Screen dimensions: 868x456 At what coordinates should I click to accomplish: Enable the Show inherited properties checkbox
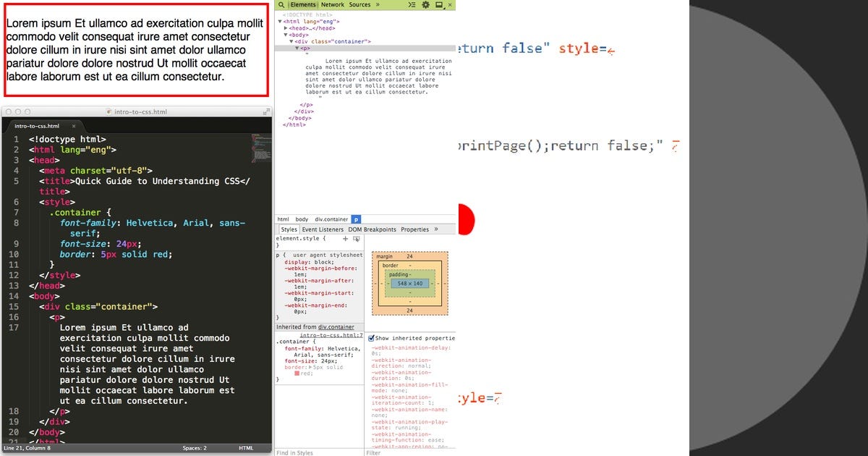(x=371, y=338)
